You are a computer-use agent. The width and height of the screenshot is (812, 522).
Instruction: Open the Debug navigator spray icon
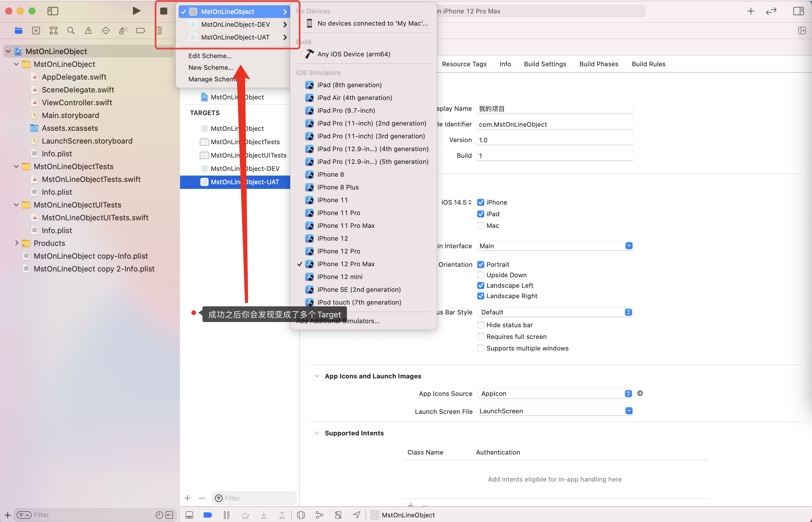[124, 31]
